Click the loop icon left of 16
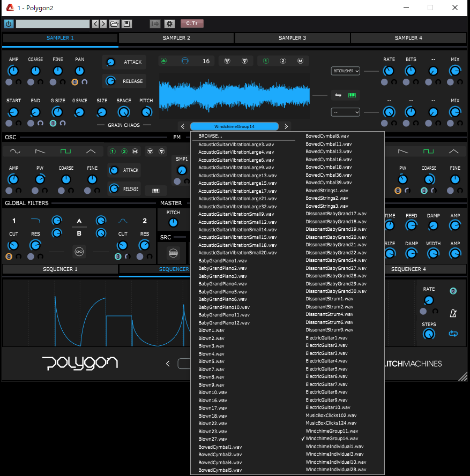The height and width of the screenshot is (476, 470). [x=185, y=61]
